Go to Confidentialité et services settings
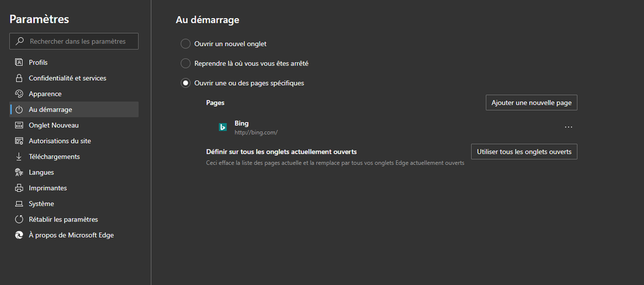 [x=74, y=78]
